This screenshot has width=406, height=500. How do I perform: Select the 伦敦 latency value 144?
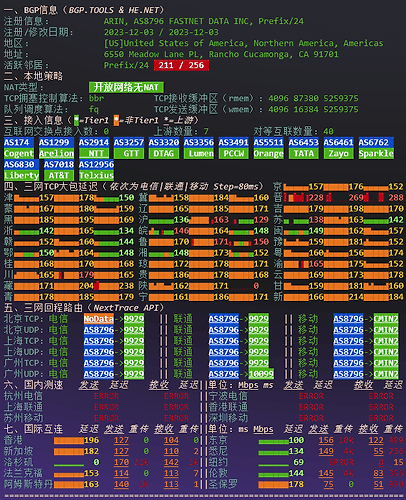tap(296, 473)
